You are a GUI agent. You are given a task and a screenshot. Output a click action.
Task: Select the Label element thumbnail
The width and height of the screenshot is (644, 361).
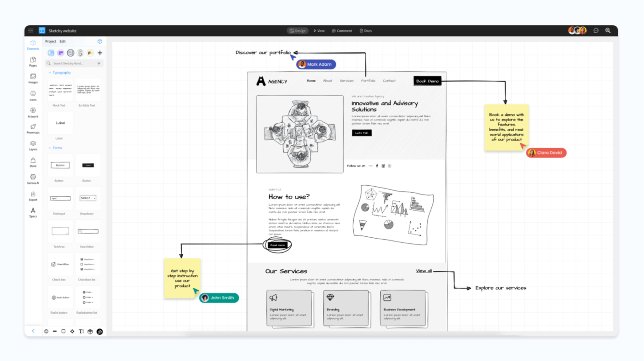click(x=60, y=123)
